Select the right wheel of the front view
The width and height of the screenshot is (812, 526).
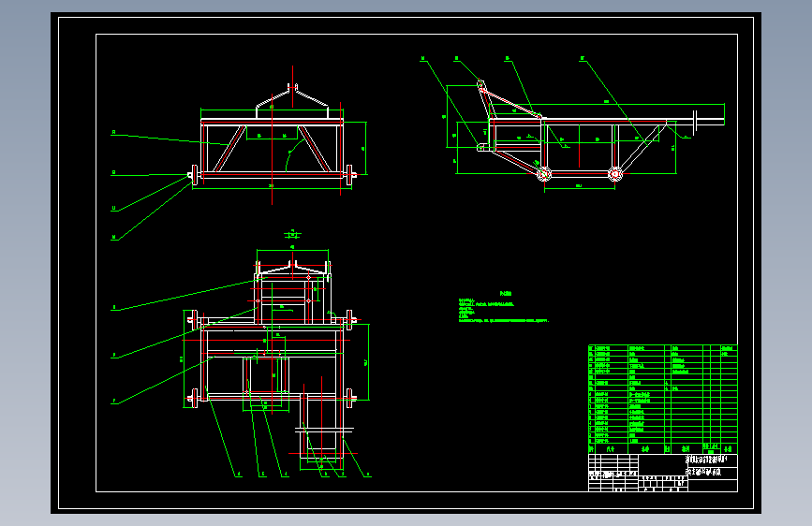(x=350, y=176)
